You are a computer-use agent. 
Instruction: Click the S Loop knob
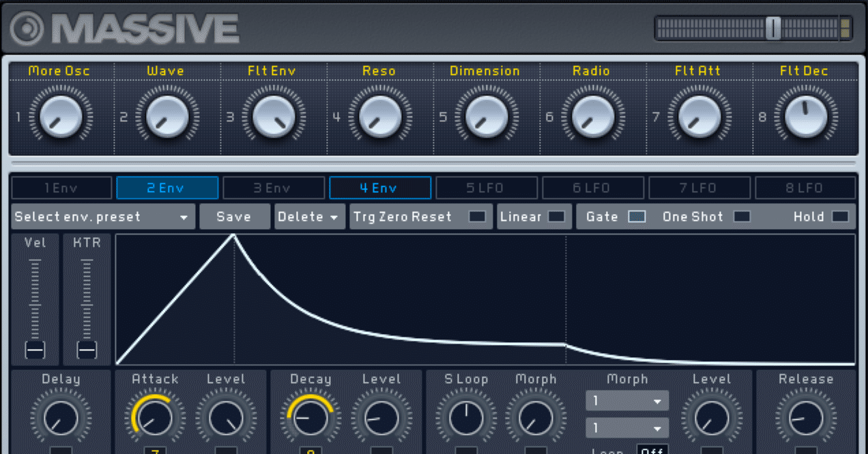466,418
